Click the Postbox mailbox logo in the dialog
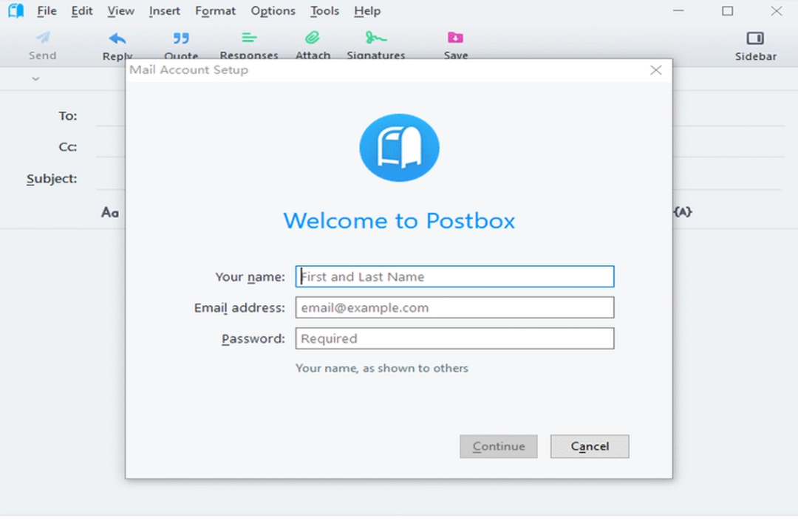This screenshot has width=798, height=532. click(399, 147)
